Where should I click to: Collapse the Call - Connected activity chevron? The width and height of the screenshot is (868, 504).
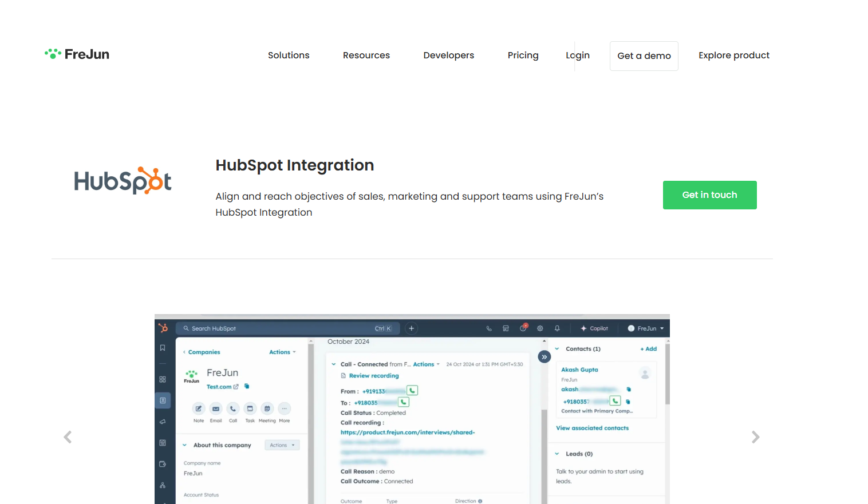(334, 364)
